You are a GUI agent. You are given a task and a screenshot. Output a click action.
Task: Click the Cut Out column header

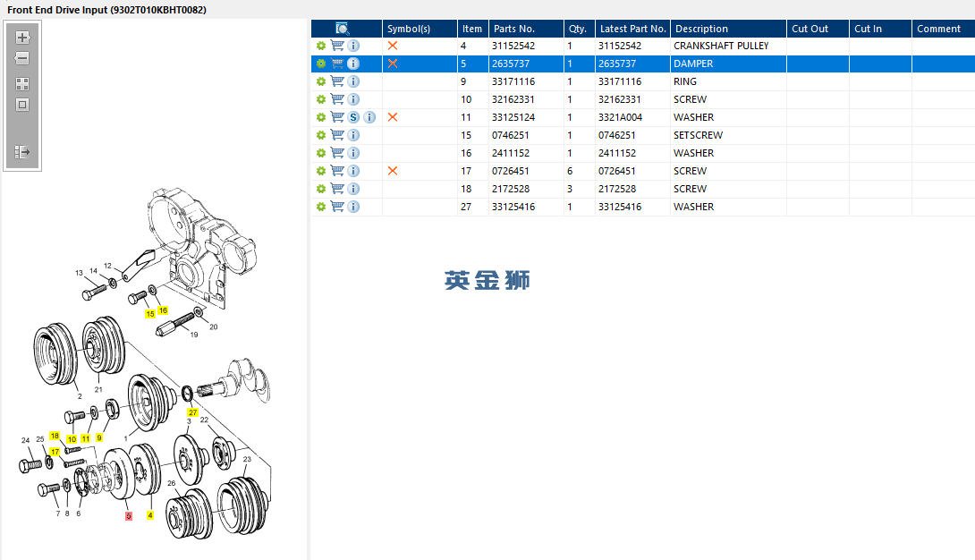click(x=818, y=29)
